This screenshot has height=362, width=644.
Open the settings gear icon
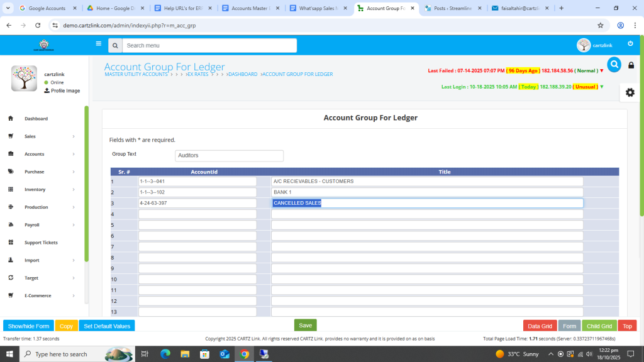(630, 92)
